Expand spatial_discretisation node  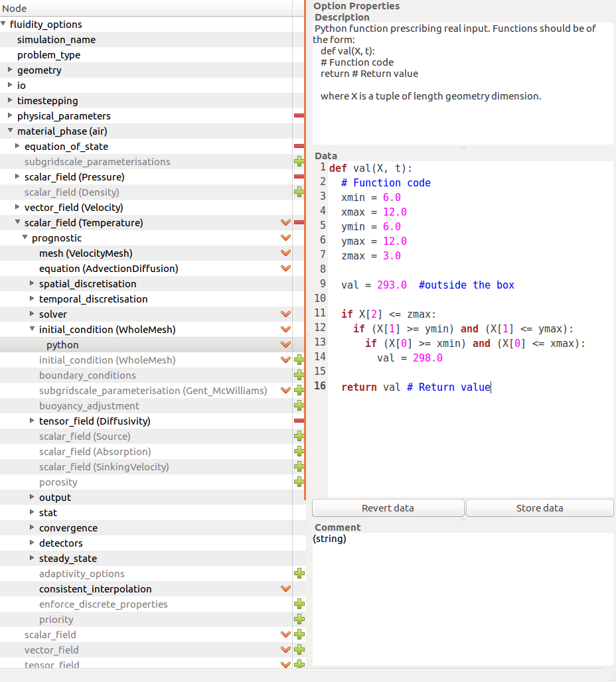[x=32, y=283]
